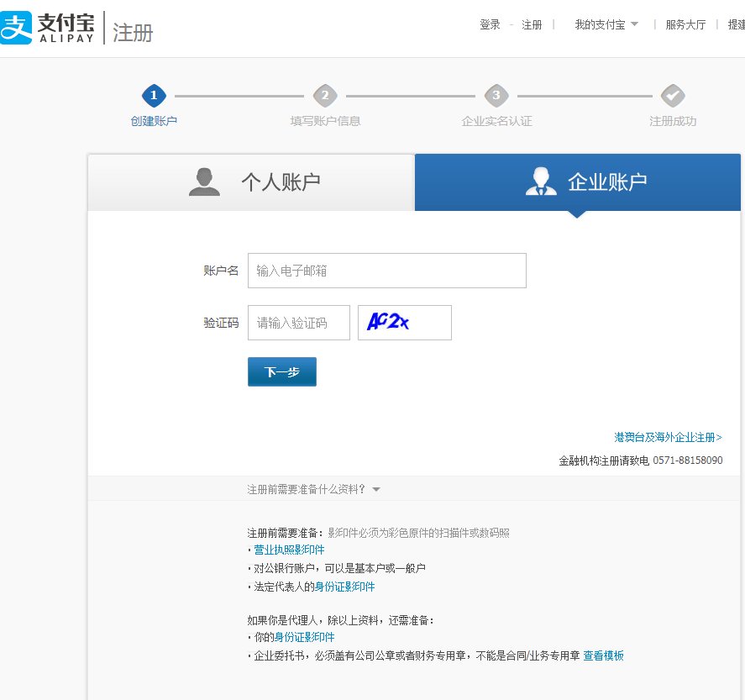Click the 账户名 email input field
The width and height of the screenshot is (745, 700).
tap(386, 270)
